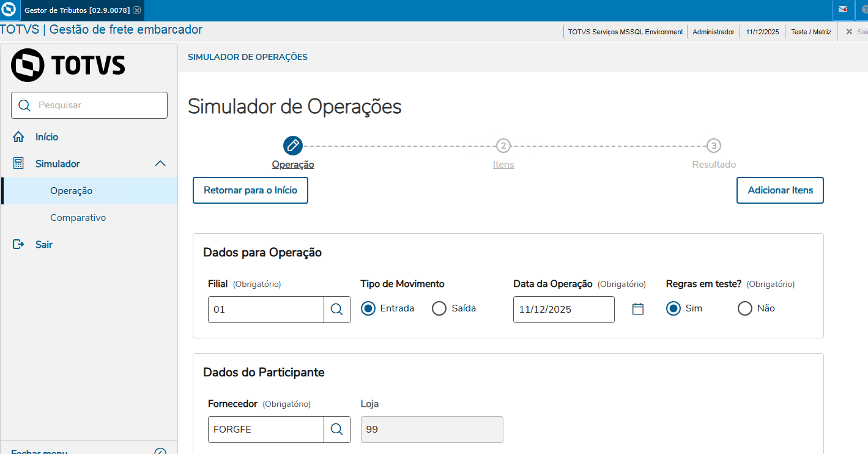The image size is (868, 454).
Task: Open the Operação submenu item
Action: click(x=89, y=191)
